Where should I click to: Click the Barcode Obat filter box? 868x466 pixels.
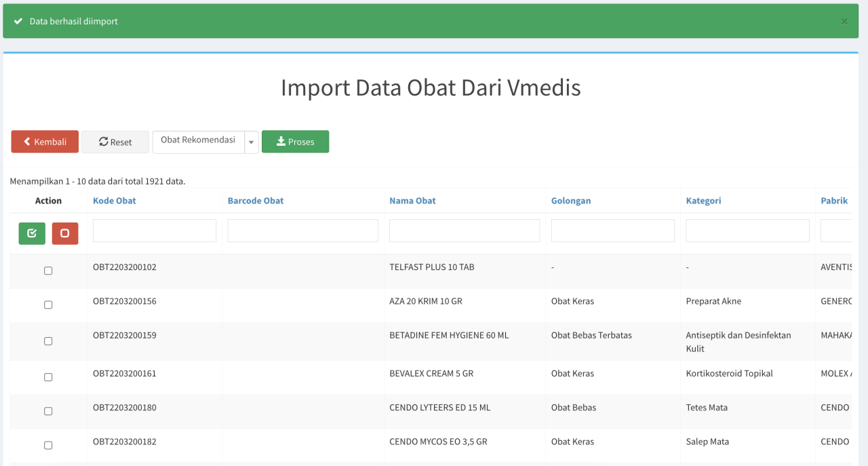point(302,231)
